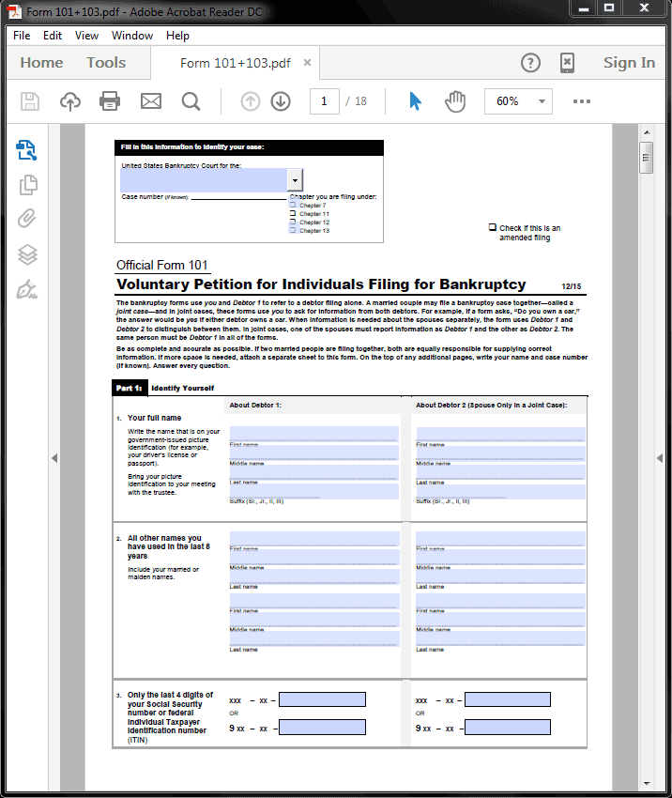Expand the Bankruptcy Court district dropdown
Screen dimensions: 672x798
click(x=295, y=180)
